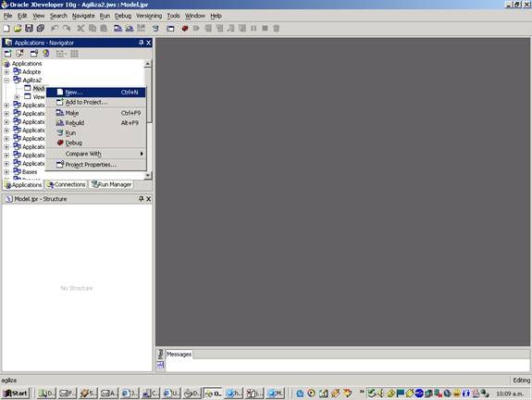Click the Windows Start button
The image size is (532, 400).
pyautogui.click(x=16, y=394)
